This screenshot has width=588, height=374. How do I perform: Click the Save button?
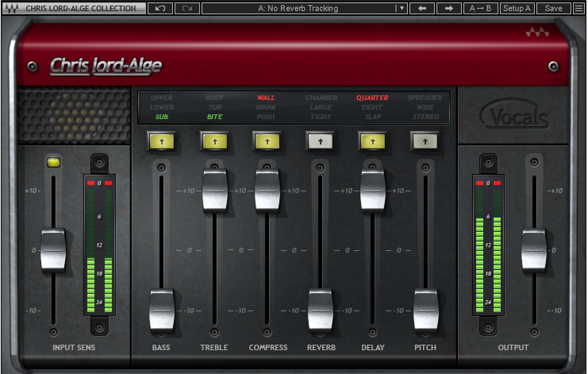[553, 8]
